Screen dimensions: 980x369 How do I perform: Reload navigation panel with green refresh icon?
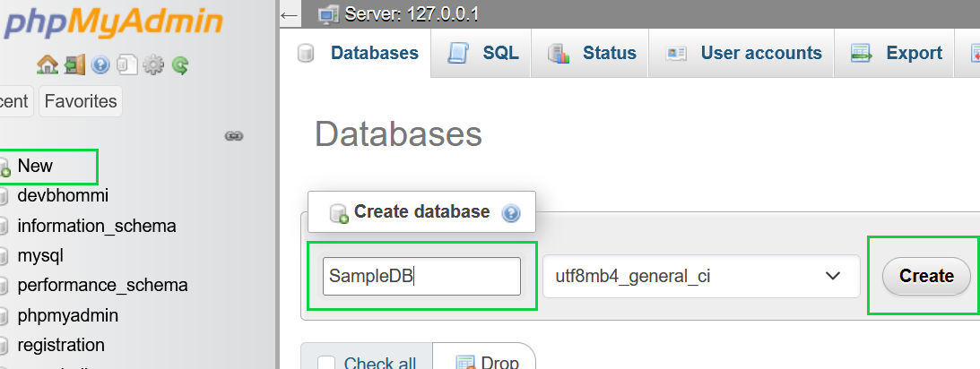[180, 64]
